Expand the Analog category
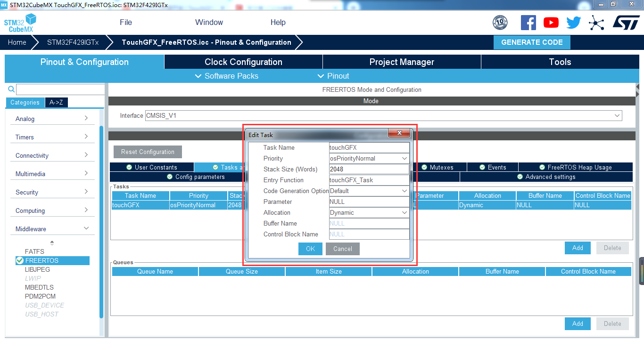Screen dimensions: 644x340 [52, 119]
